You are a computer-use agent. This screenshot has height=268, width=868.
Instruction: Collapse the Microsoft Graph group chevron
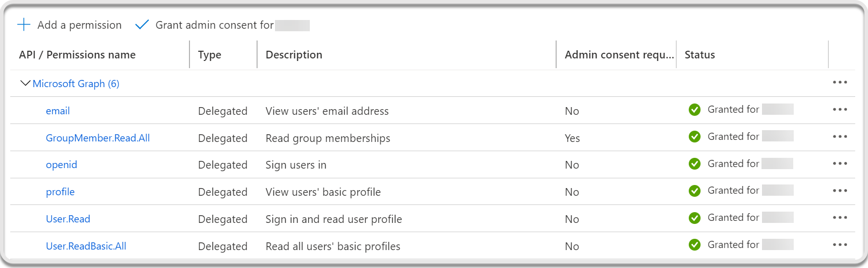click(x=25, y=83)
